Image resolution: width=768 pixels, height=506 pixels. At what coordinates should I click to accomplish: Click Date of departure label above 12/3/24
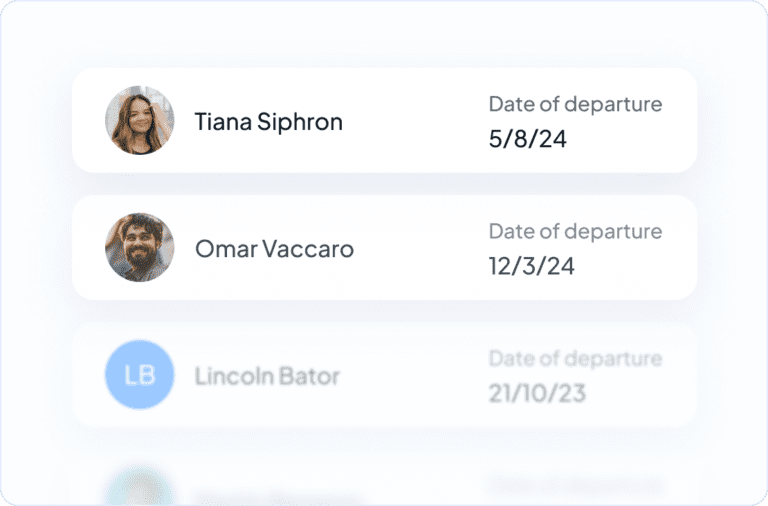[x=576, y=232]
